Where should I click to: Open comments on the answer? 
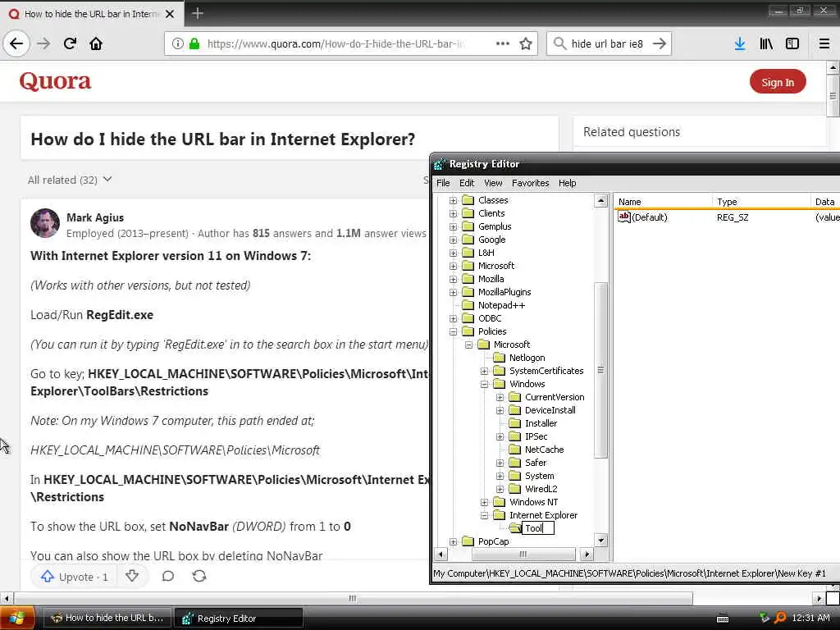(168, 577)
